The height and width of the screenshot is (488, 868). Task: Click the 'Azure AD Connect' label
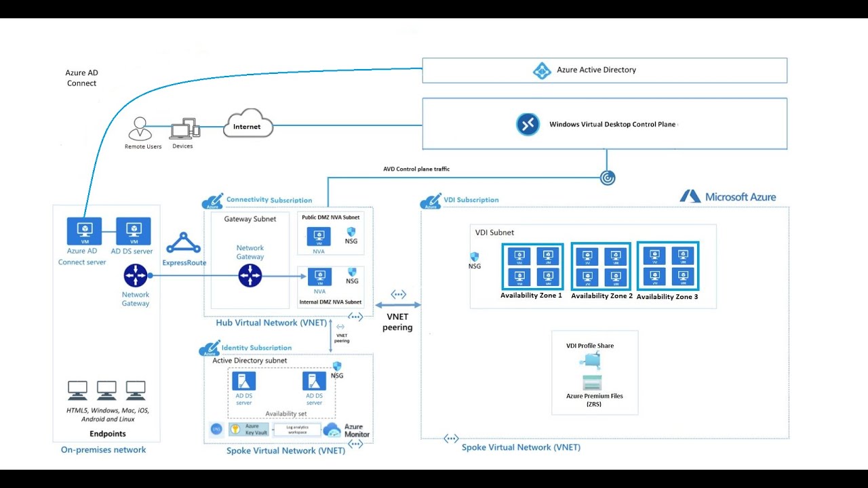click(81, 78)
